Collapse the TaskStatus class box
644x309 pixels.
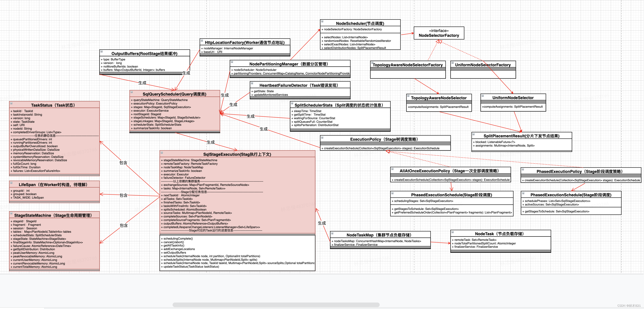[11, 103]
